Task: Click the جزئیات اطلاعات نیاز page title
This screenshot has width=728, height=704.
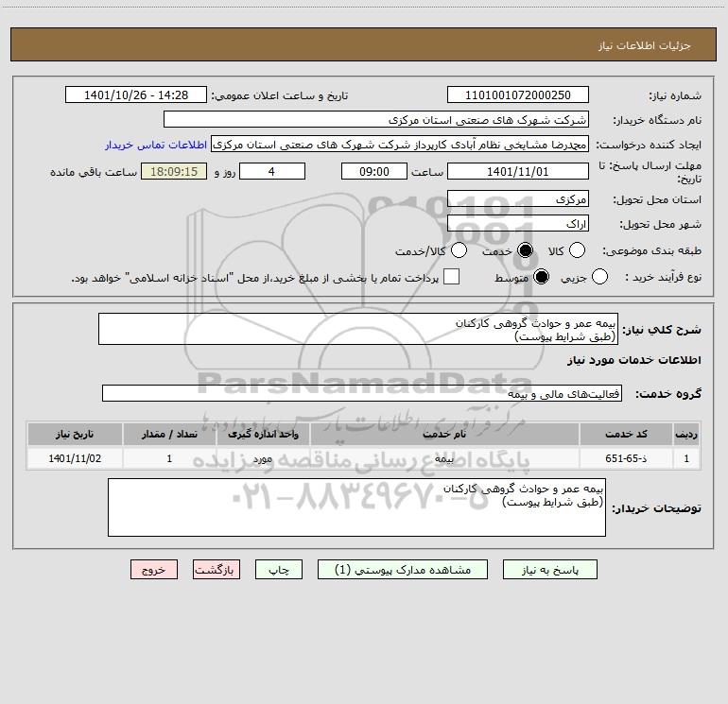Action: click(645, 45)
